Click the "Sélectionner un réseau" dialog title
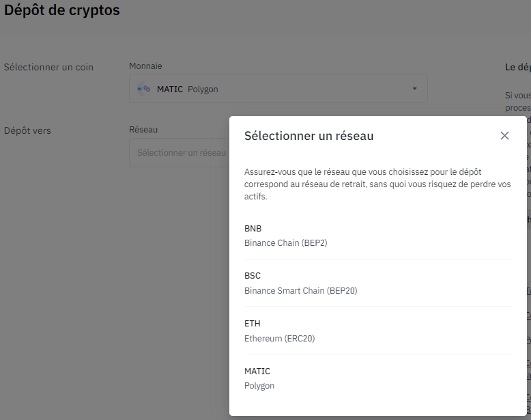531x420 pixels. [x=308, y=136]
